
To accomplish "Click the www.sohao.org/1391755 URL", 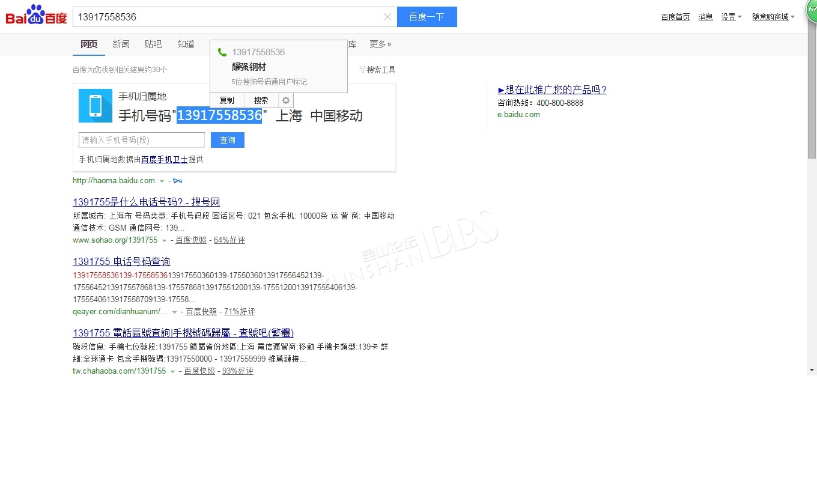I will 115,240.
